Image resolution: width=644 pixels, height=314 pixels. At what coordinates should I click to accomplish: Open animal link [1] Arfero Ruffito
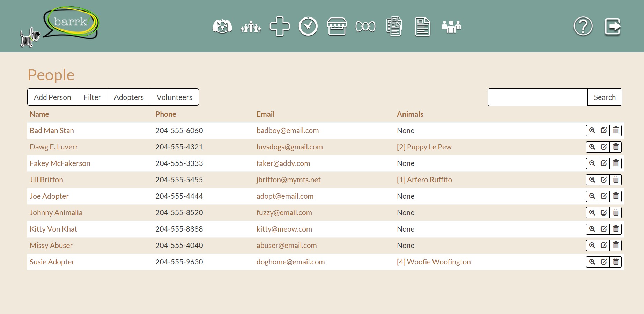[x=424, y=180]
